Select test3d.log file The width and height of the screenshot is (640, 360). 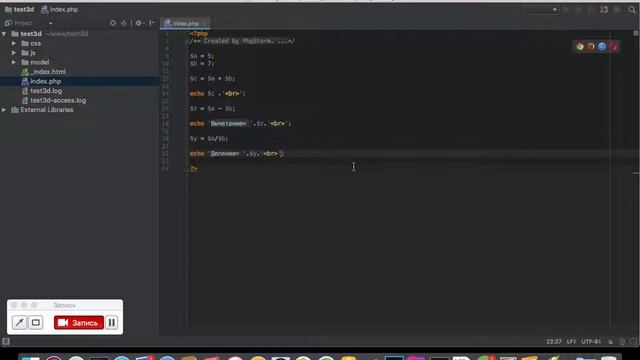point(42,91)
